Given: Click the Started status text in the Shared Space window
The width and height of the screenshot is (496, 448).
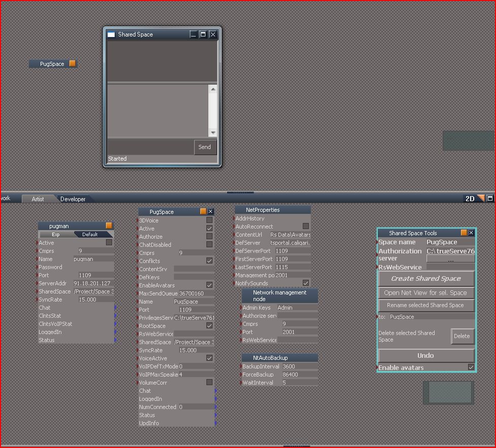Looking at the screenshot, I should pos(117,159).
